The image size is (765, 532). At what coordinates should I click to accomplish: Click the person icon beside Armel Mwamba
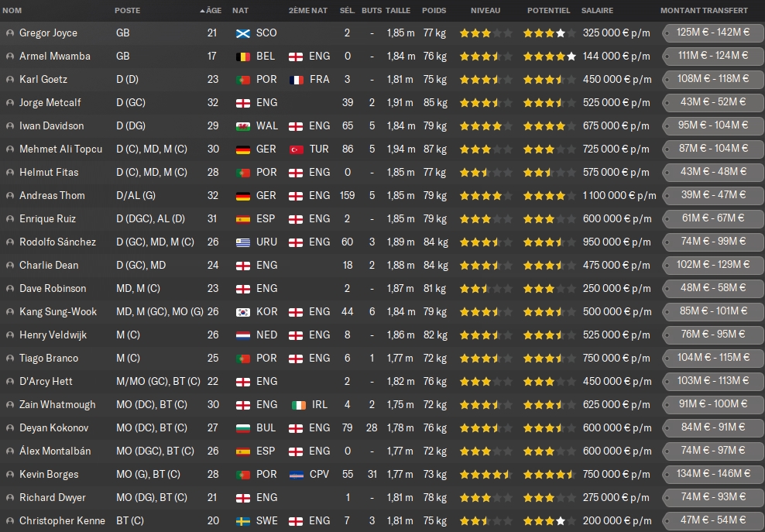click(10, 56)
